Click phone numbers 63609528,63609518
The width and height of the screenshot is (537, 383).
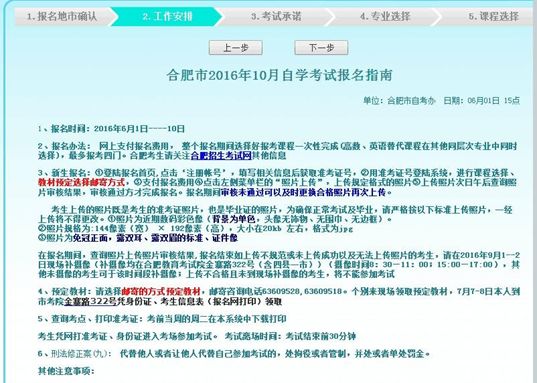(x=302, y=292)
